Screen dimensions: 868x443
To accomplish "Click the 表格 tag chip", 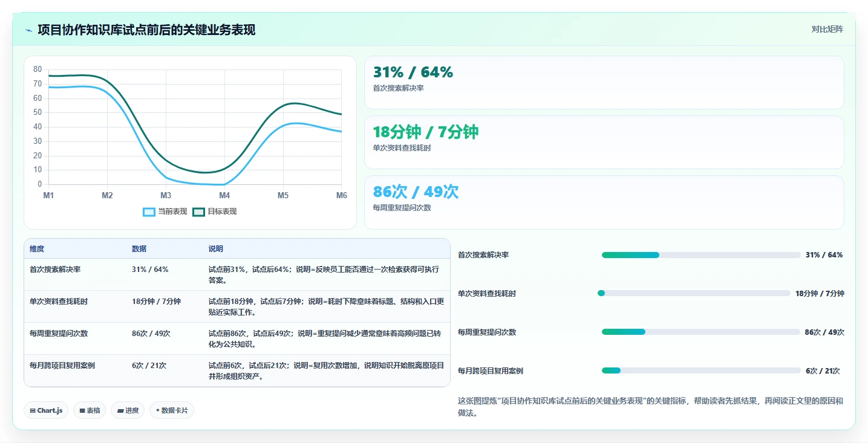I will pyautogui.click(x=90, y=410).
